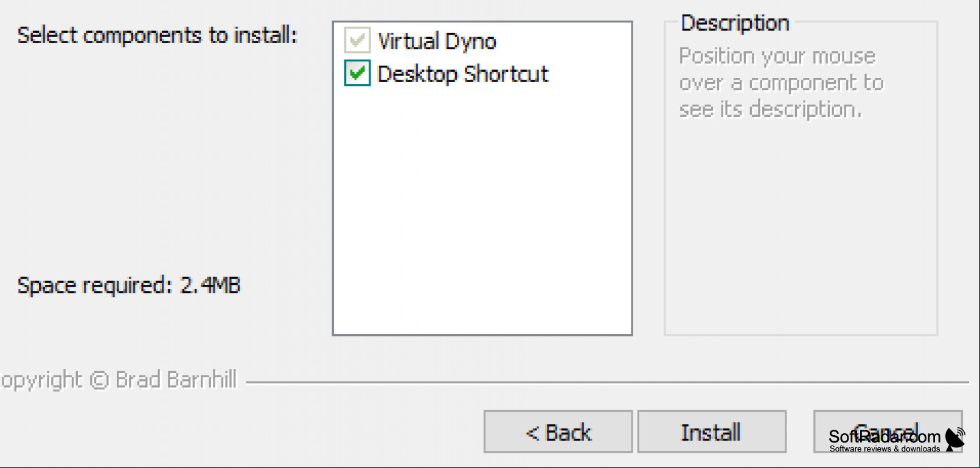Click the Install button

coord(712,431)
